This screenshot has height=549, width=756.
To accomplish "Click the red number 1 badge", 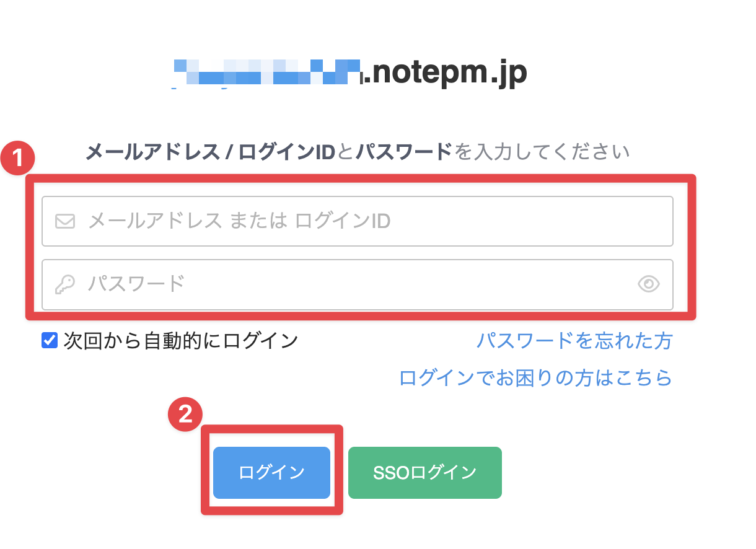I will coord(18,160).
